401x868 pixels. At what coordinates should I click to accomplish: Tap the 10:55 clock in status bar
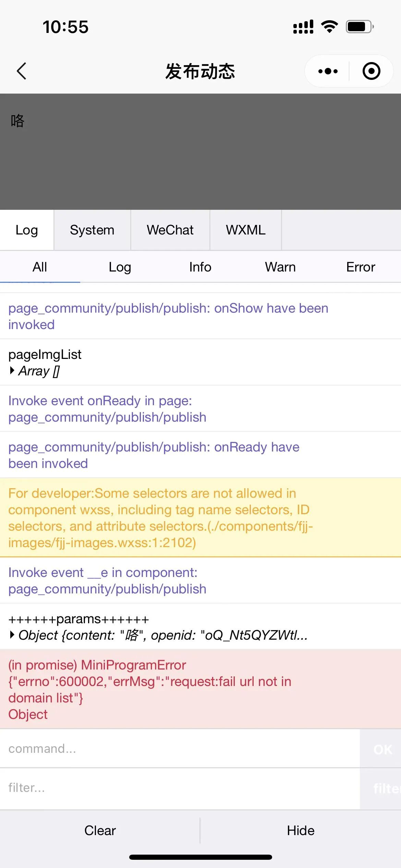click(65, 27)
